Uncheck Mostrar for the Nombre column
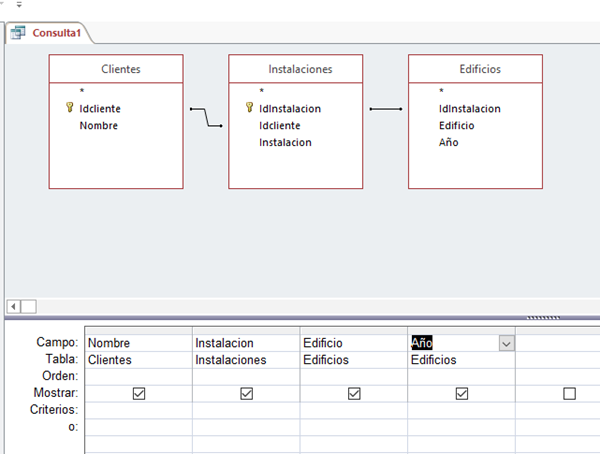600x454 pixels. [x=139, y=394]
